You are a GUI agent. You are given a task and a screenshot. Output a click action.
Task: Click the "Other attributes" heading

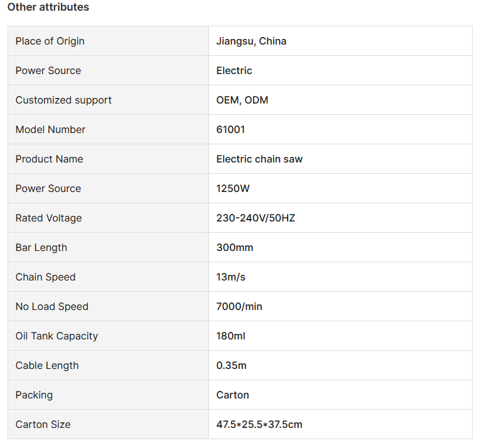click(48, 8)
